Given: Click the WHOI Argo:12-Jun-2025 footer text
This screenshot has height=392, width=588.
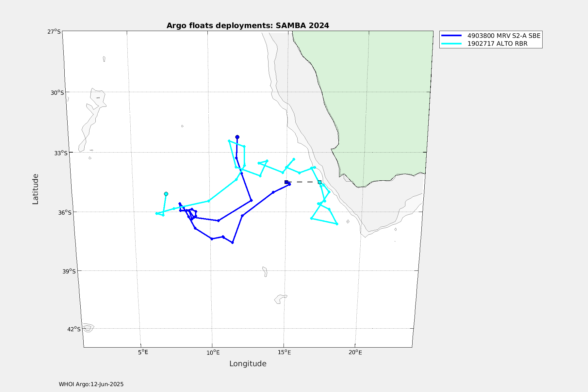Looking at the screenshot, I should 91,384.
